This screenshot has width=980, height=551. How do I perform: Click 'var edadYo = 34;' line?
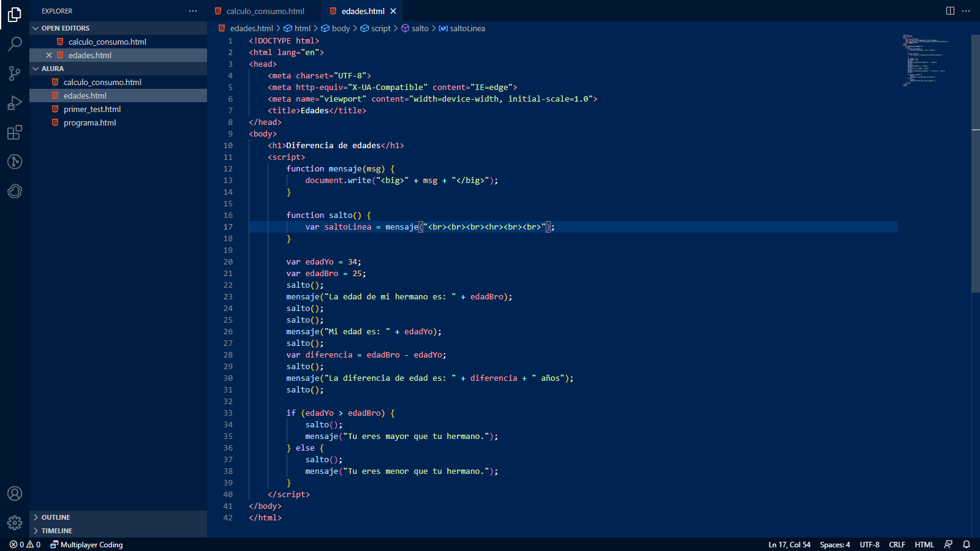point(324,261)
